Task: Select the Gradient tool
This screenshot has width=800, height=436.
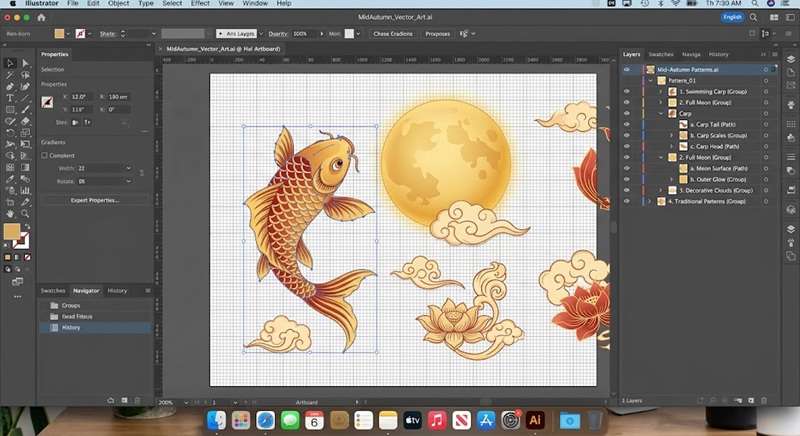Action: [x=25, y=167]
